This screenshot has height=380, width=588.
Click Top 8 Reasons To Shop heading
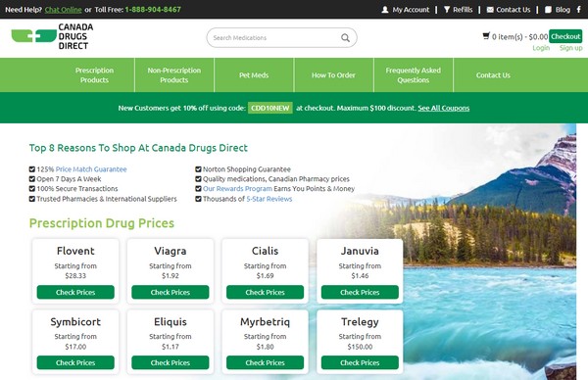[138, 148]
